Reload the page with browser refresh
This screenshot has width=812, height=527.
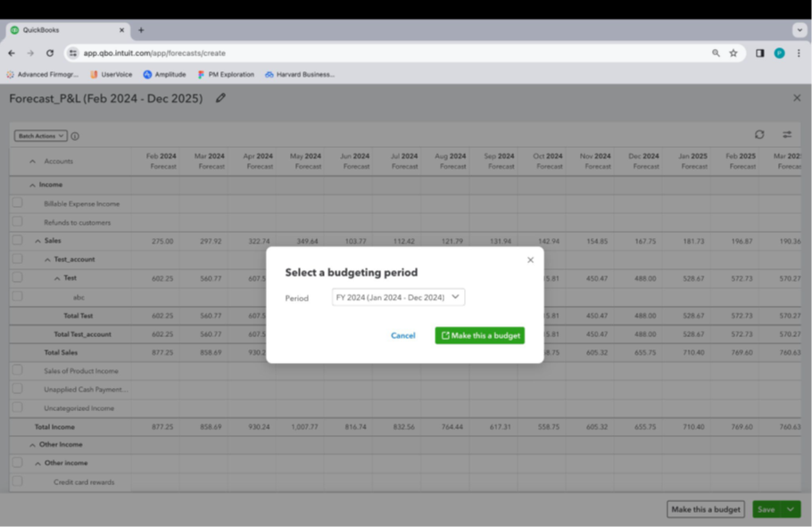tap(50, 54)
